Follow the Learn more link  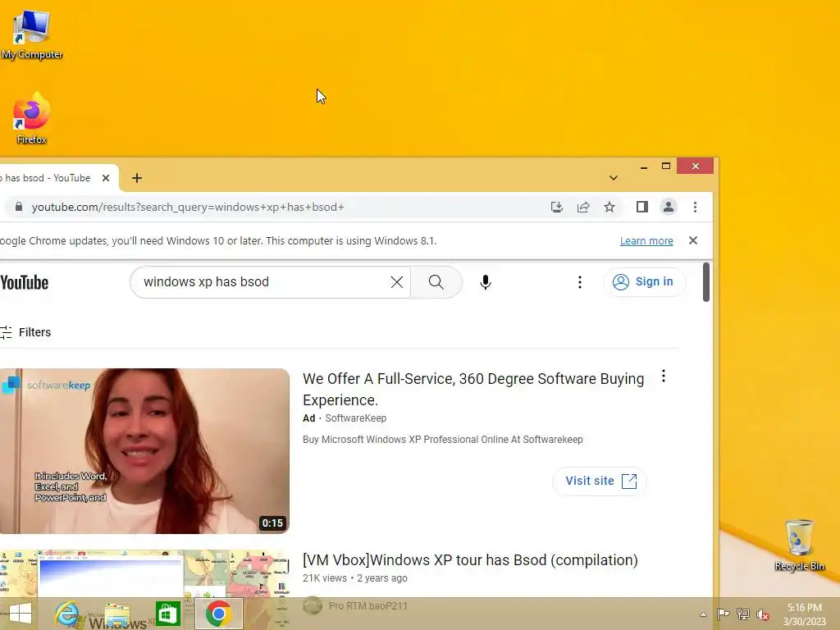click(x=646, y=241)
